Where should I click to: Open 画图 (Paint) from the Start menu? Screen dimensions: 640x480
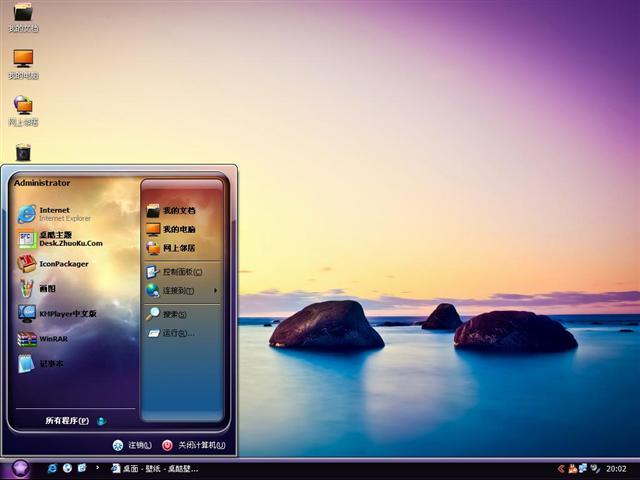[x=45, y=289]
